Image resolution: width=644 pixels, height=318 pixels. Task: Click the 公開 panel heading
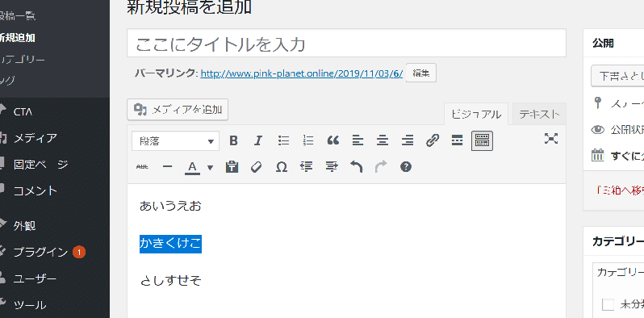click(603, 43)
